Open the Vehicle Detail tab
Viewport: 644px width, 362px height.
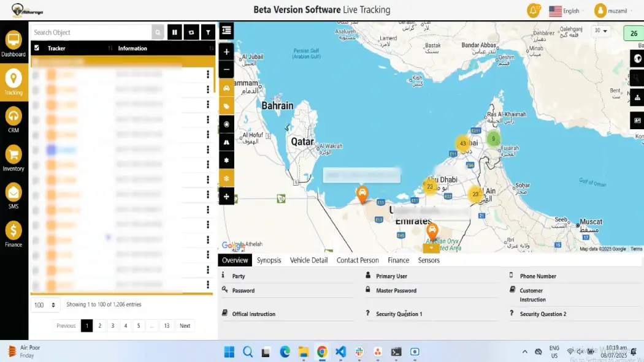(x=309, y=260)
